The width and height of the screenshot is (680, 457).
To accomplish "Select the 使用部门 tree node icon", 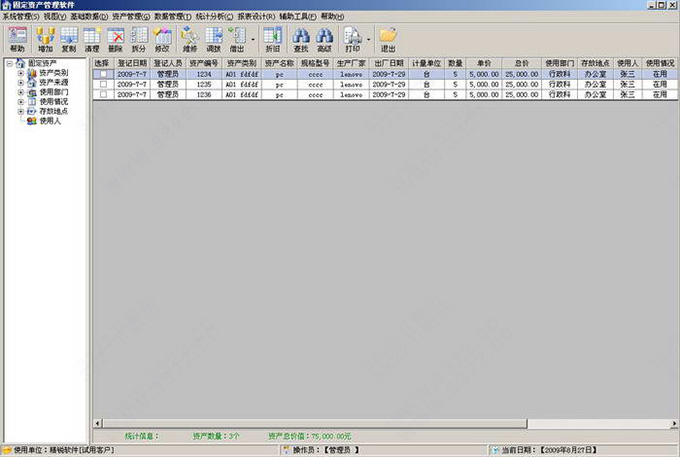I will click(32, 92).
